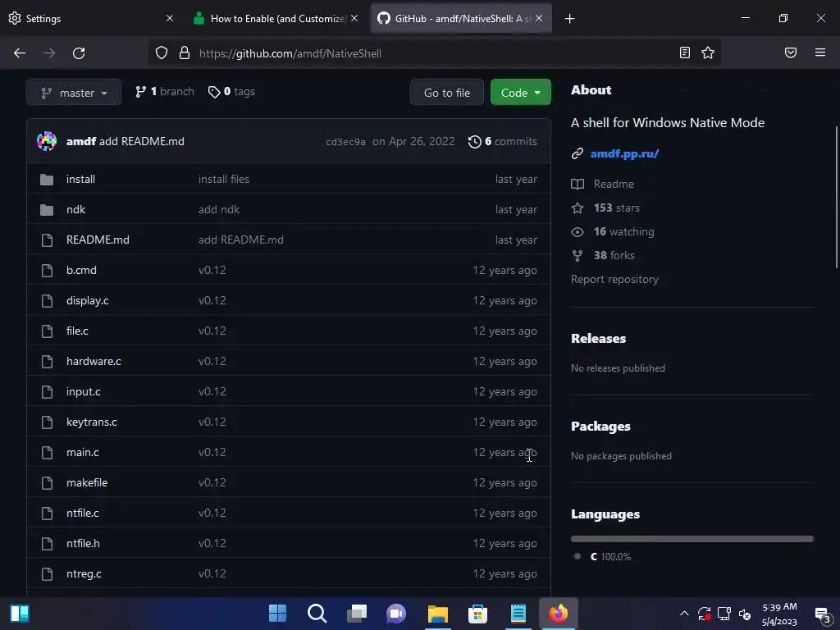The image size is (840, 630).
Task: Click 'add ndk' commit message
Action: point(219,209)
